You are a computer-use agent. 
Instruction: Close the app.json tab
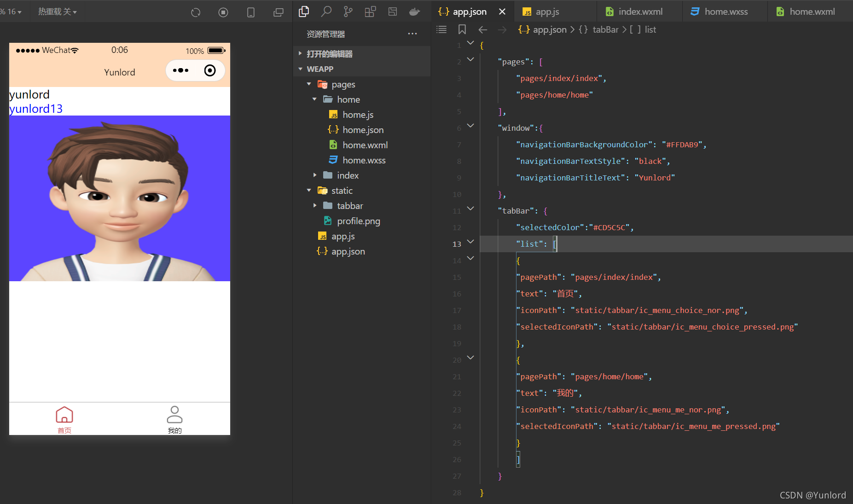502,12
